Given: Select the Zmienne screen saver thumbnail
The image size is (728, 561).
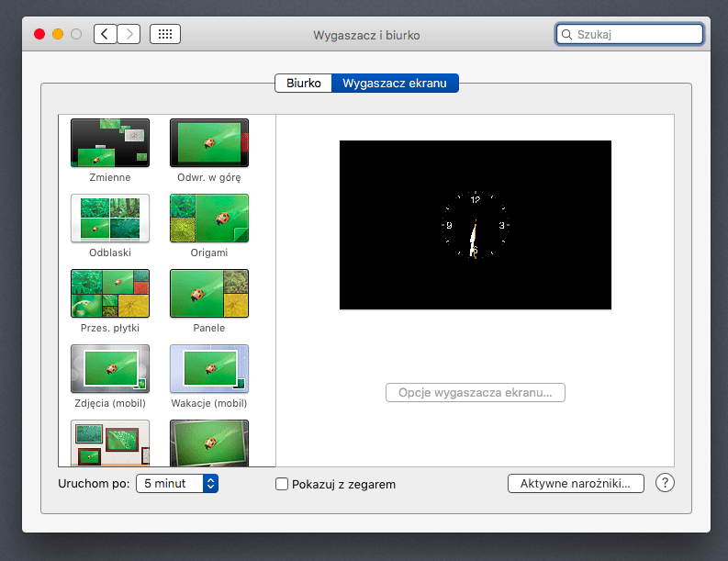Looking at the screenshot, I should 109,143.
